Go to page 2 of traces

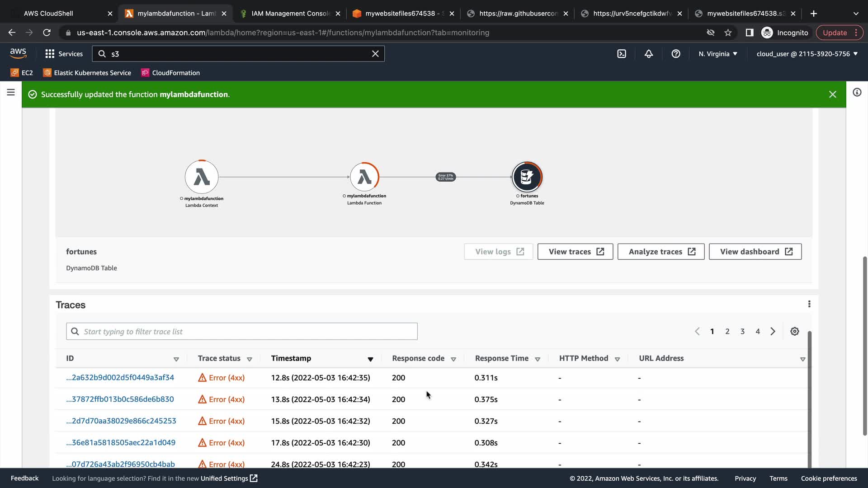[x=727, y=331]
